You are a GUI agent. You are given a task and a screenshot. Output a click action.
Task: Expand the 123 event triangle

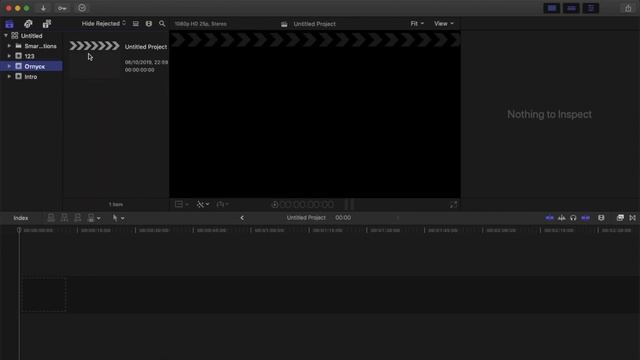(9, 56)
